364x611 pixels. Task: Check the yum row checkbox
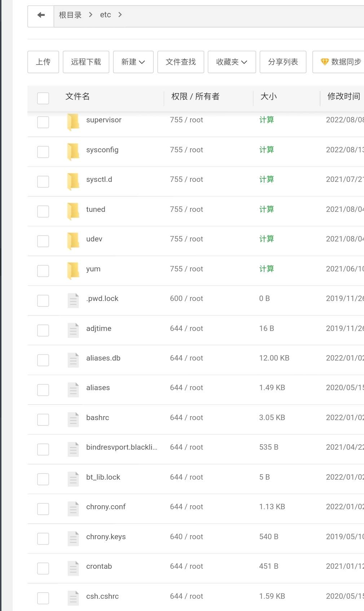click(43, 271)
